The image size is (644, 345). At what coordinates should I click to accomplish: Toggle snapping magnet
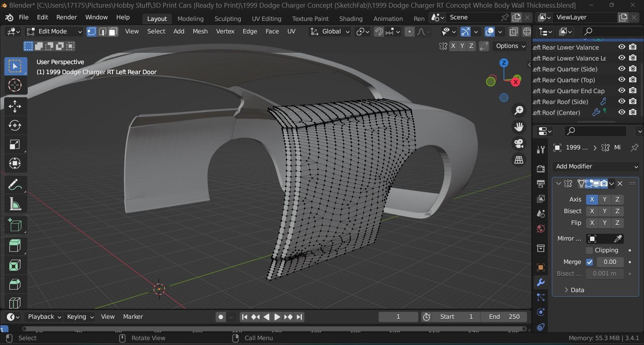pos(379,31)
